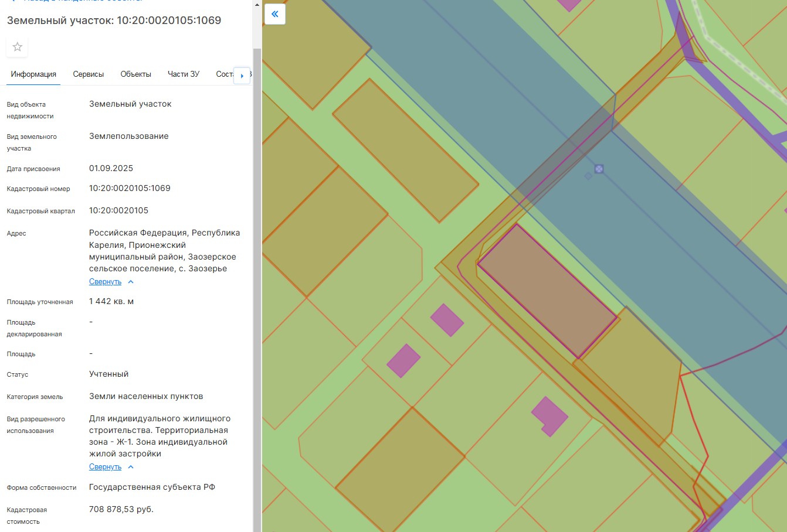The width and height of the screenshot is (787, 532).
Task: Collapse address text via Свернуть link
Action: [x=106, y=282]
